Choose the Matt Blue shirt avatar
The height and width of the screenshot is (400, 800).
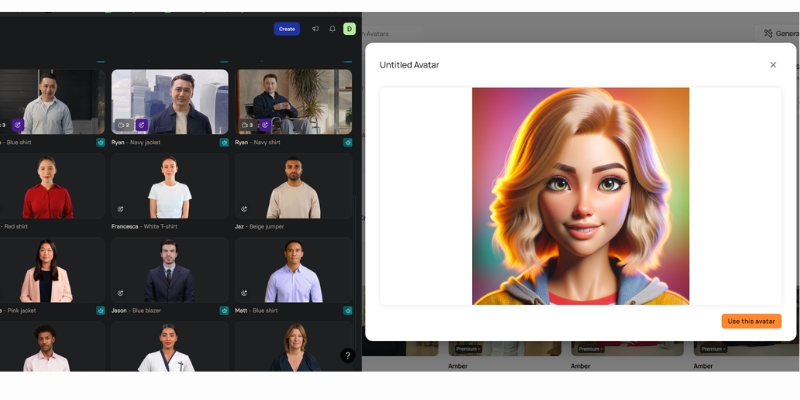coord(294,270)
